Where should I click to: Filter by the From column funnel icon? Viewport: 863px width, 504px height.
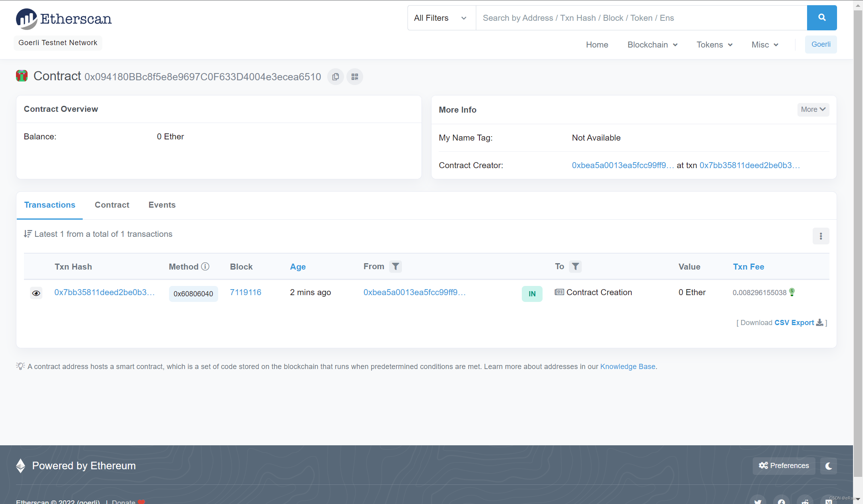click(x=396, y=266)
